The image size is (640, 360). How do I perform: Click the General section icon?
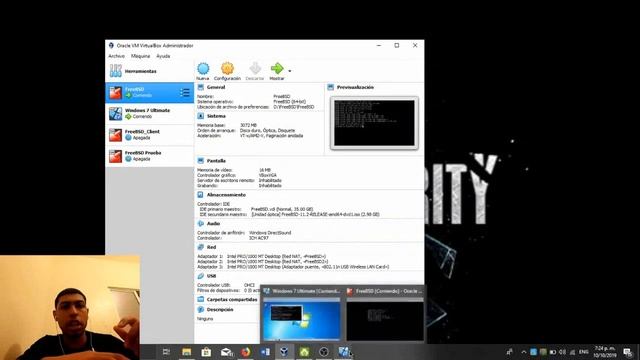(x=200, y=87)
